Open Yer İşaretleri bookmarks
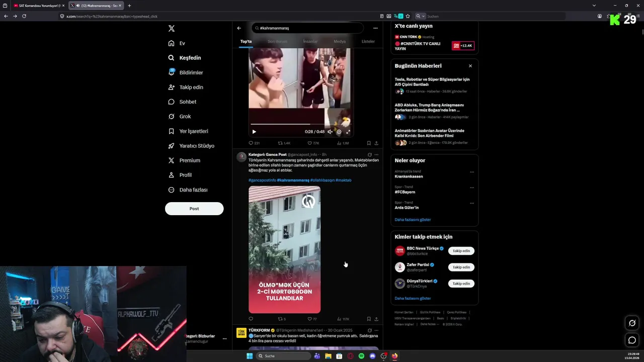The width and height of the screenshot is (644, 362). [x=188, y=131]
